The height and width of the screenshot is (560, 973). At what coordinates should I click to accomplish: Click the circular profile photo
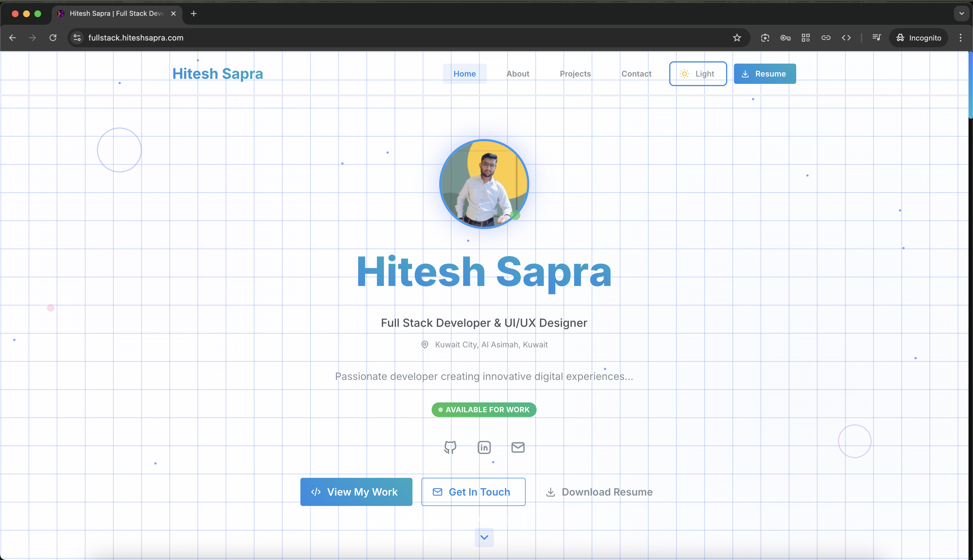(484, 184)
